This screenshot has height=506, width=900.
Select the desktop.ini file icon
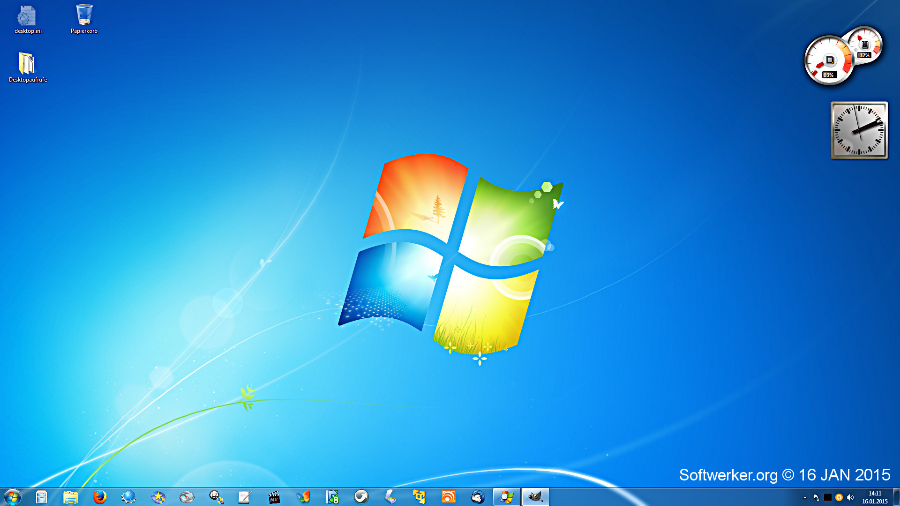(26, 15)
